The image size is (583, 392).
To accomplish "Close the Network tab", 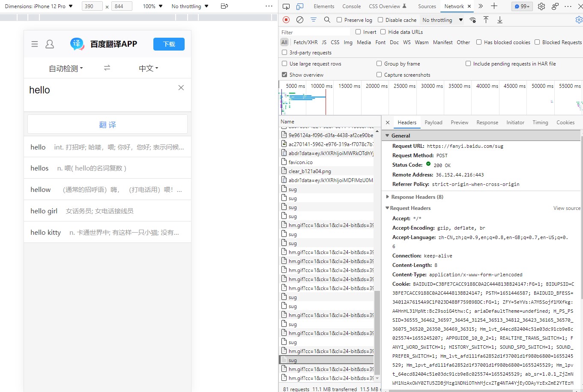I will pos(469,6).
